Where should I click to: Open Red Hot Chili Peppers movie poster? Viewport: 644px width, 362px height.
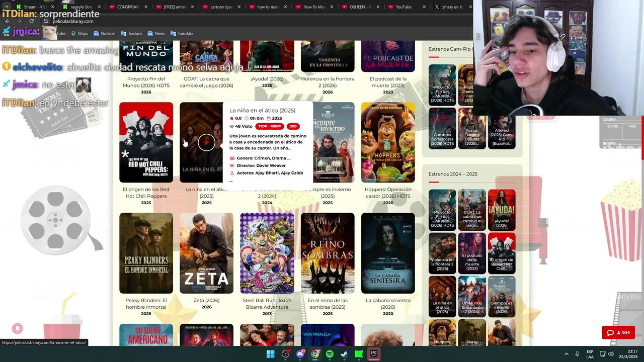[146, 142]
